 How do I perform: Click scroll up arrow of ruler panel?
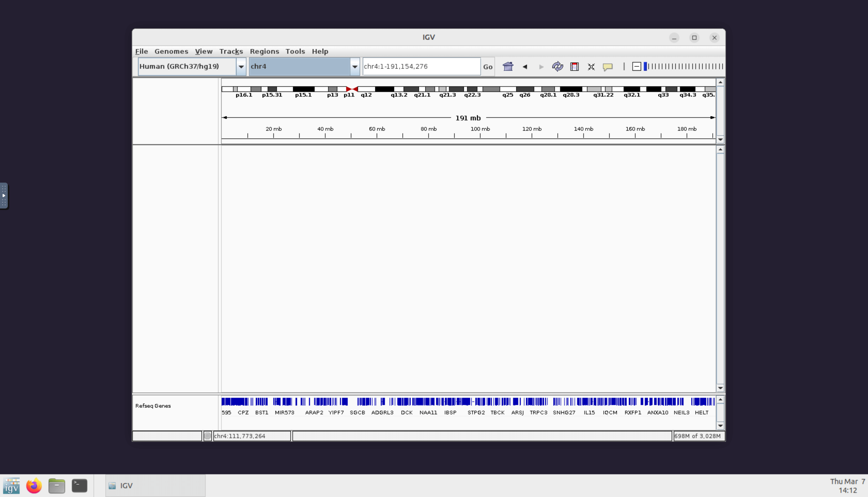tap(720, 82)
